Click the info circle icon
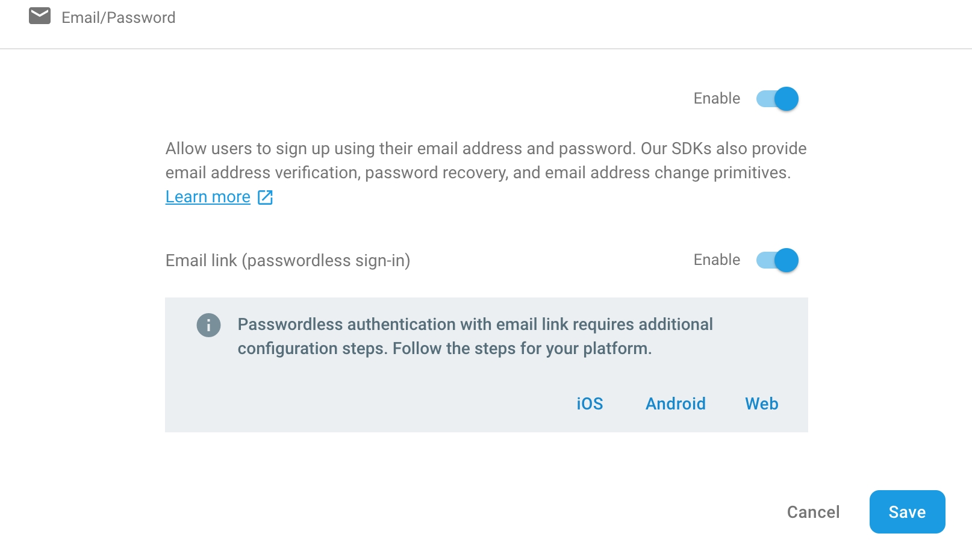Image resolution: width=972 pixels, height=560 pixels. pos(208,325)
